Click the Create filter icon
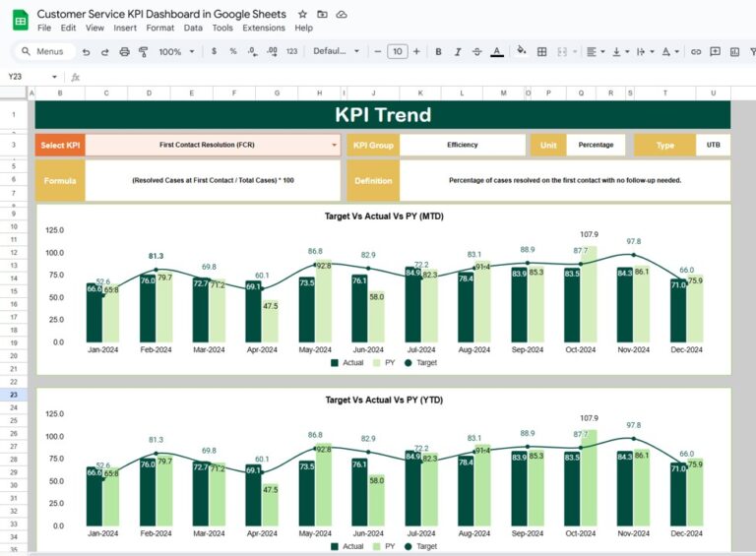The width and height of the screenshot is (756, 556). coord(752,51)
